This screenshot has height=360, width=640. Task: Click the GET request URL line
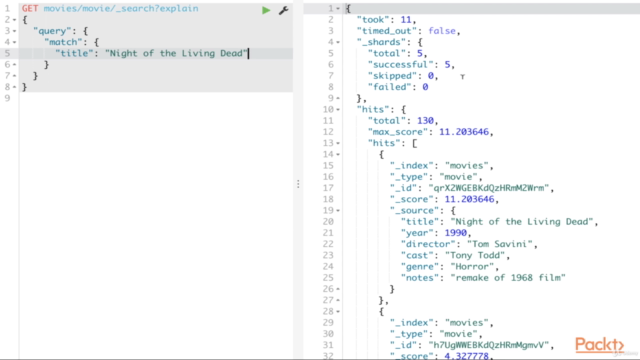point(110,9)
